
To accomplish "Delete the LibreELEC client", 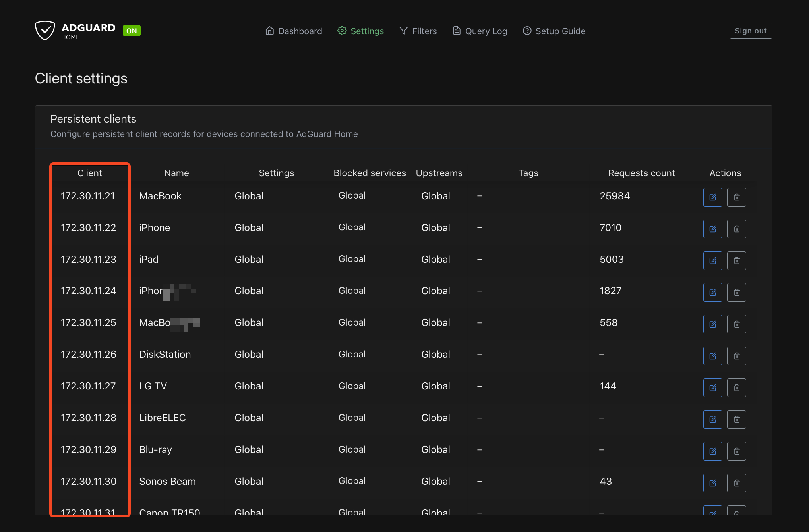I will pyautogui.click(x=736, y=420).
